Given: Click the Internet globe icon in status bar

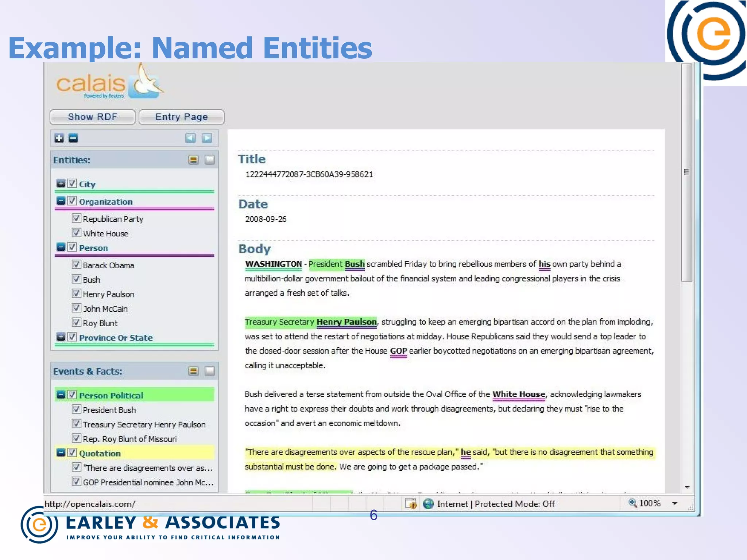Looking at the screenshot, I should (428, 504).
